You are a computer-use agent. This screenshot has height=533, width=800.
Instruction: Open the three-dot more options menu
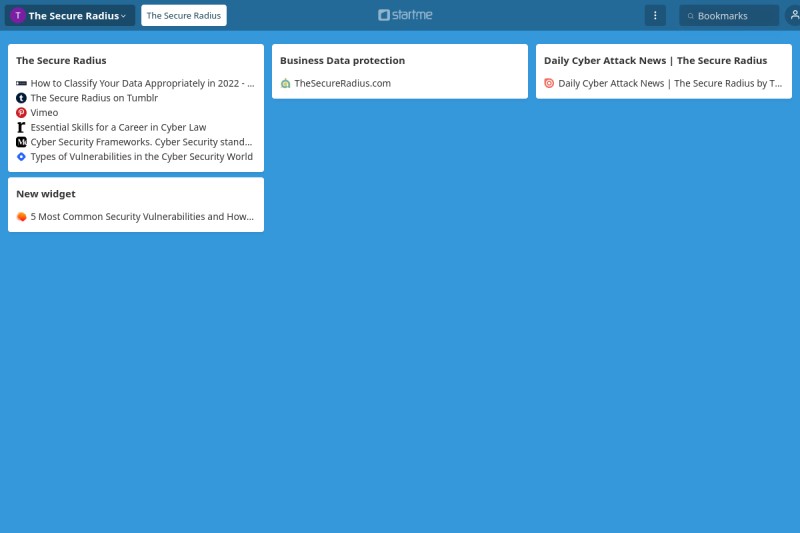pyautogui.click(x=655, y=15)
